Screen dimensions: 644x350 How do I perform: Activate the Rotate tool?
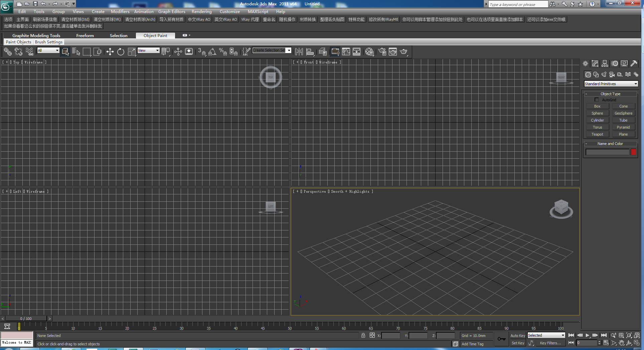(x=121, y=52)
